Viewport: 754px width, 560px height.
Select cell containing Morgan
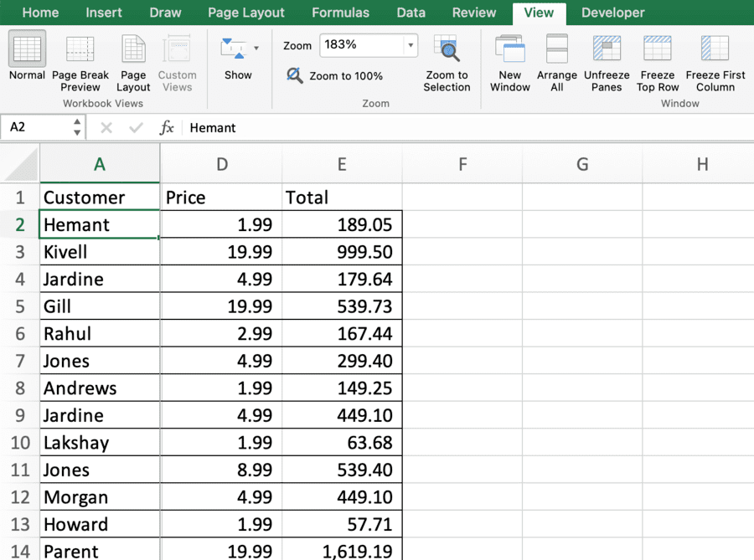pos(100,497)
